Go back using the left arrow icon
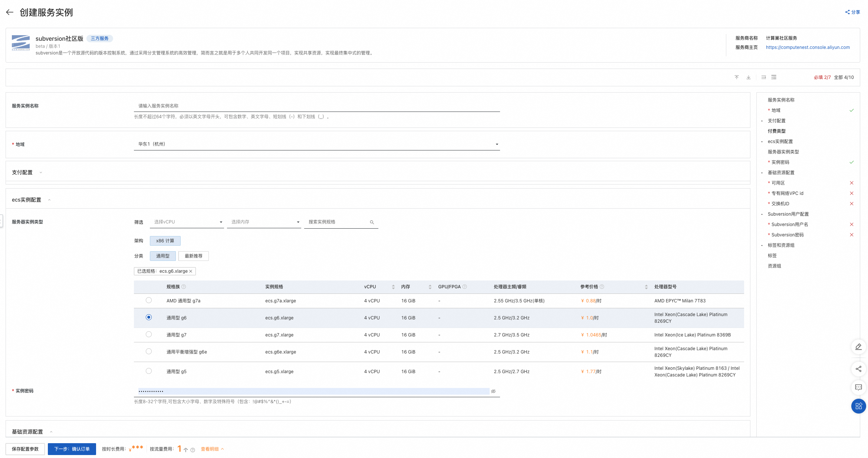This screenshot has height=458, width=868. point(10,12)
